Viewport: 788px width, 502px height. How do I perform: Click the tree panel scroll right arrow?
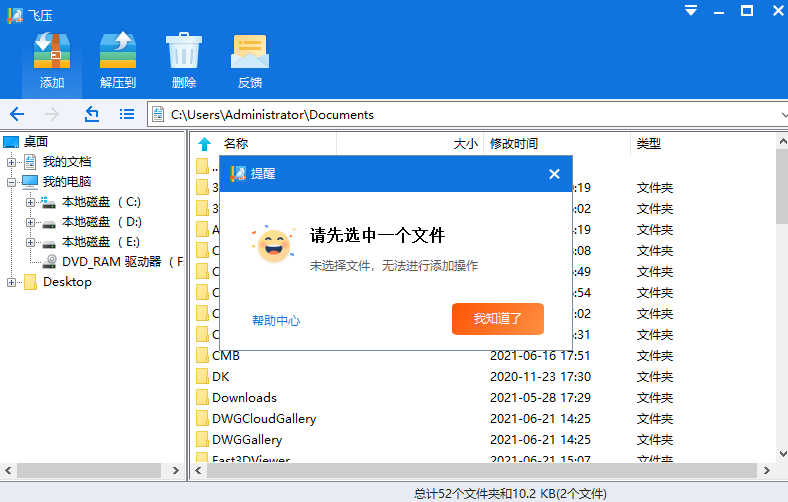(175, 471)
